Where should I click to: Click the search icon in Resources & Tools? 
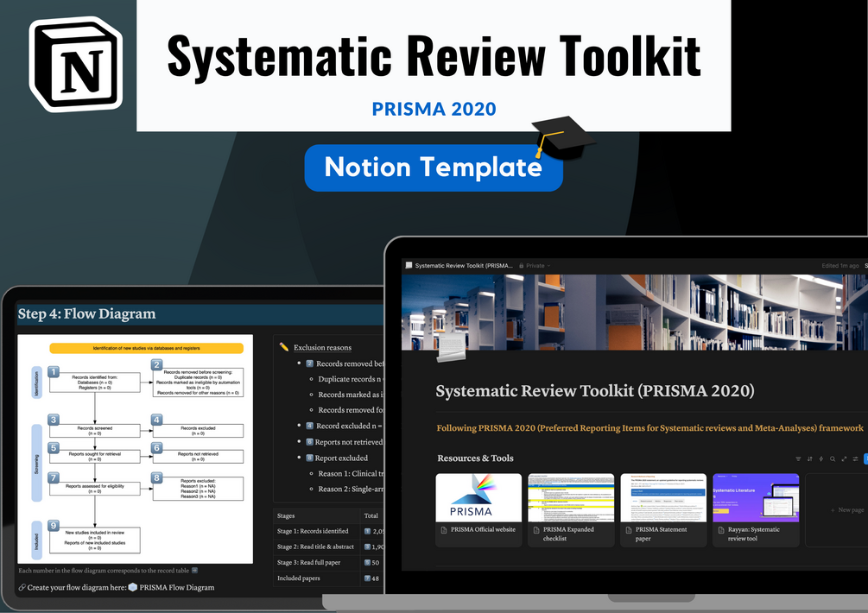click(x=833, y=458)
